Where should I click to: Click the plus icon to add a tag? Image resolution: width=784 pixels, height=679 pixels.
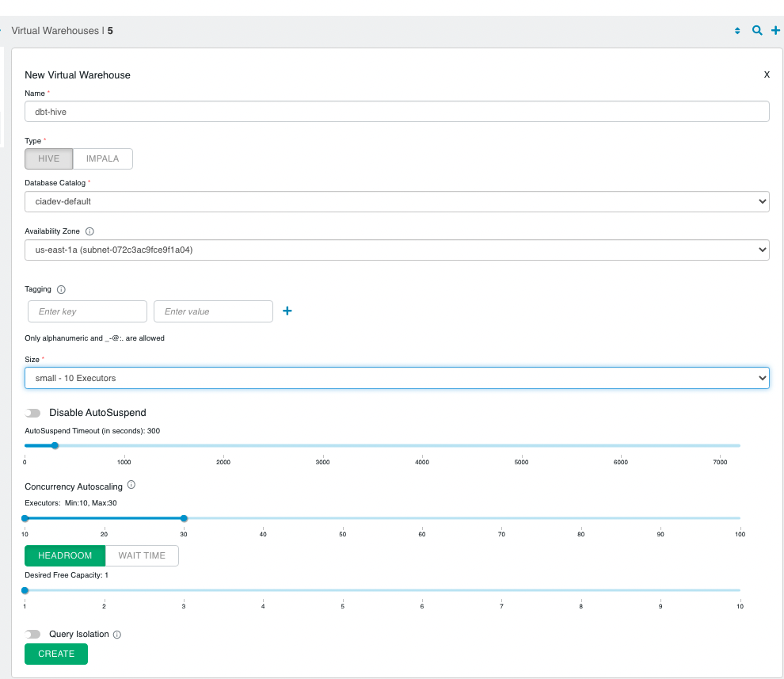[x=287, y=311]
